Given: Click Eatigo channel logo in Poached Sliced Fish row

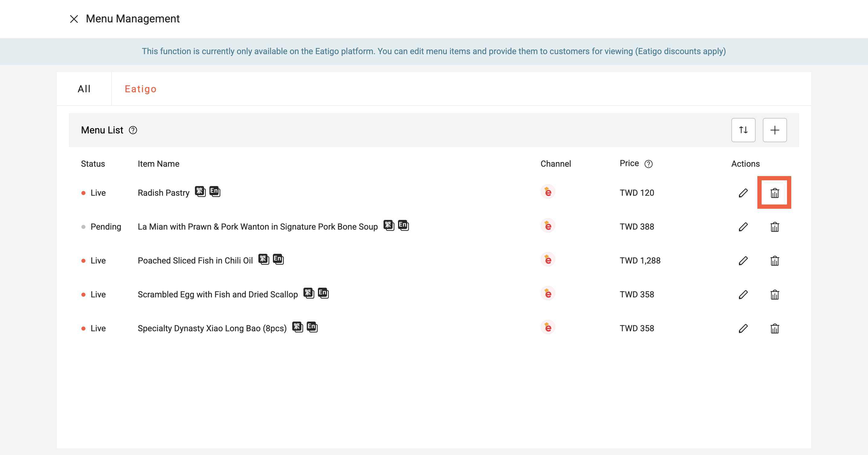Looking at the screenshot, I should (548, 260).
